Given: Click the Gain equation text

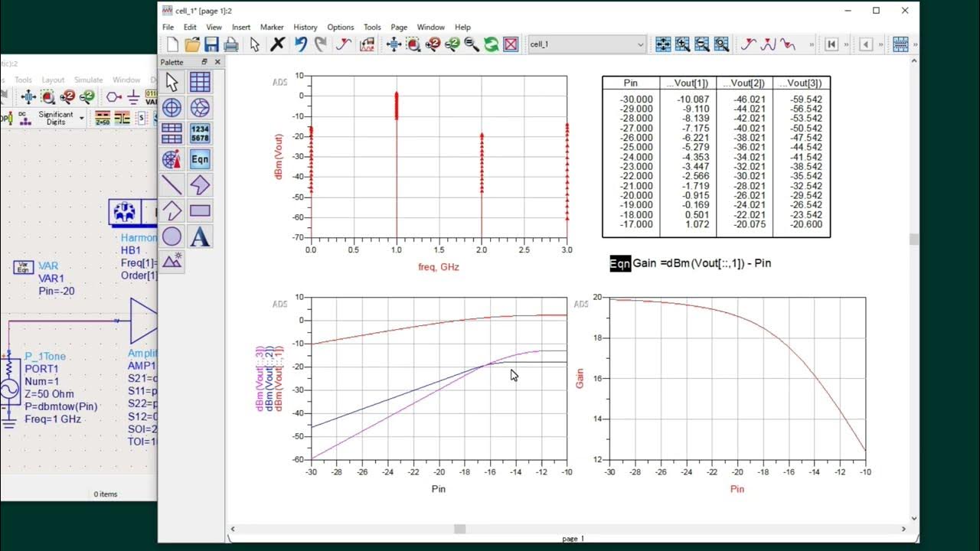Looking at the screenshot, I should point(701,263).
